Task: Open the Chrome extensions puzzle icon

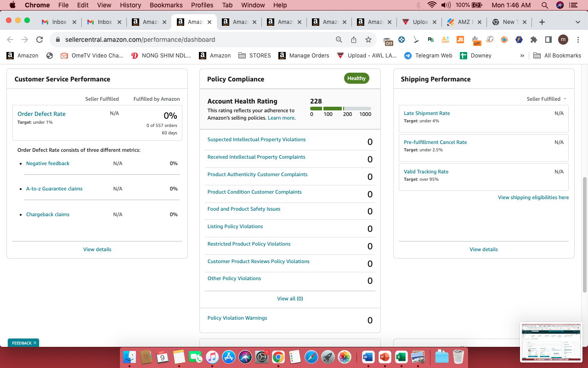Action: (533, 40)
